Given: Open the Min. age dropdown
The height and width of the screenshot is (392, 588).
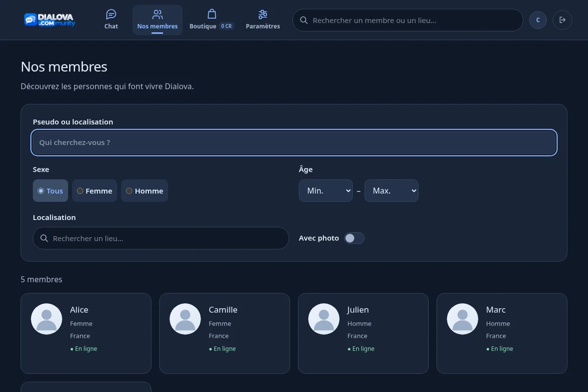Looking at the screenshot, I should pos(326,191).
